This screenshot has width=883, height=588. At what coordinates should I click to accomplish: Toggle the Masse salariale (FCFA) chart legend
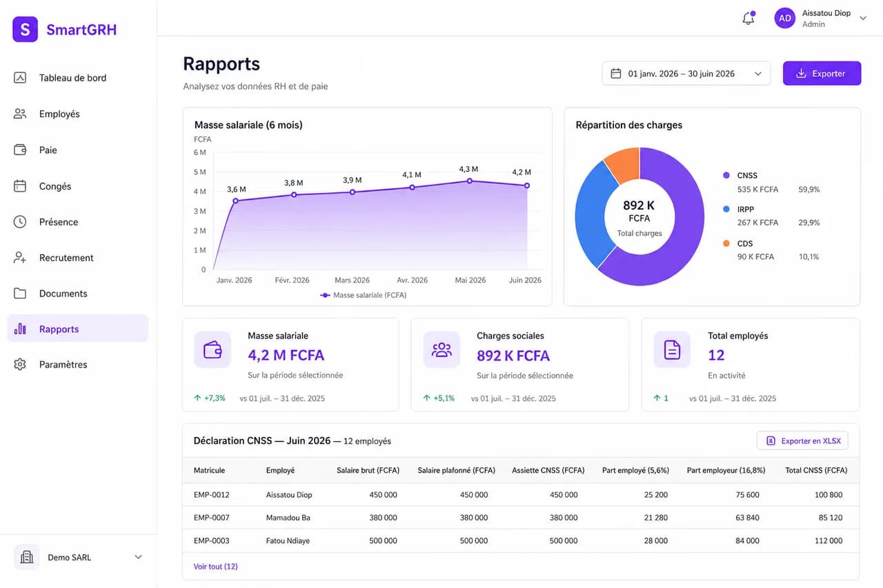click(x=363, y=295)
